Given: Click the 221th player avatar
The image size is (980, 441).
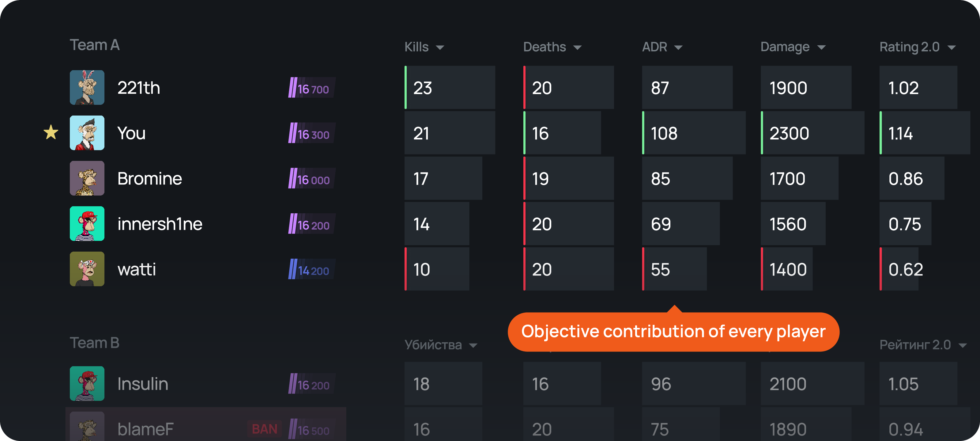Looking at the screenshot, I should (x=87, y=87).
